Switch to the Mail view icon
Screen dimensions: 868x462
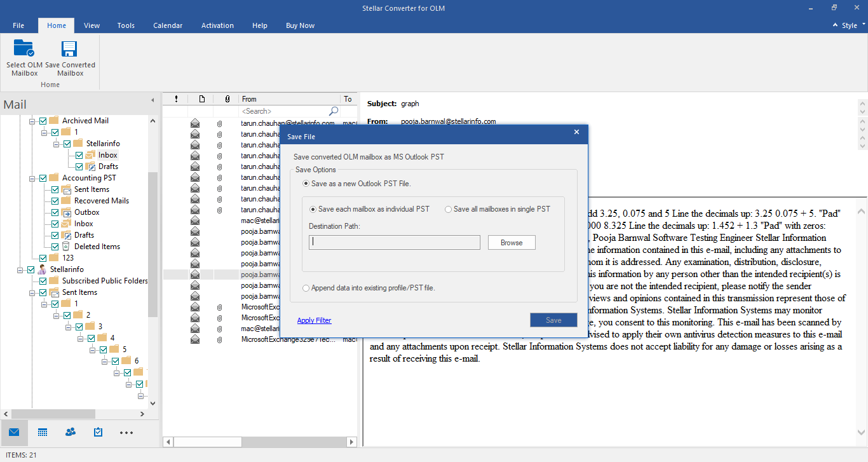coord(14,432)
